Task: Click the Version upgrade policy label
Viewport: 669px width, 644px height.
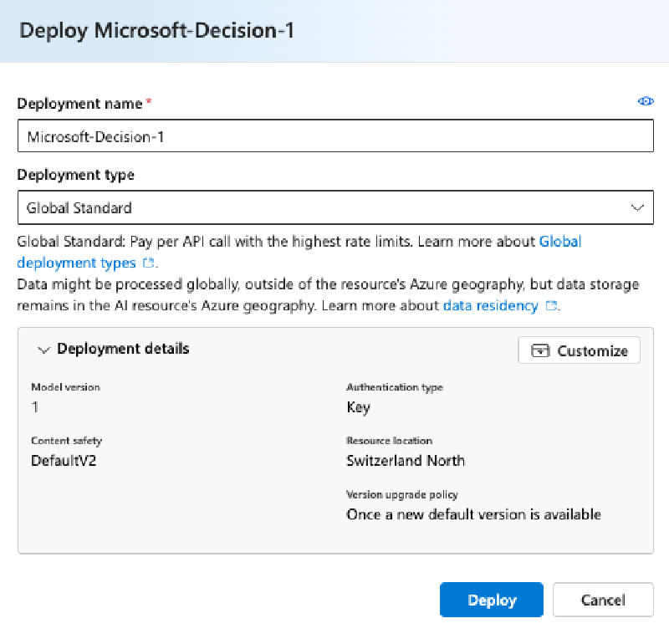Action: pos(402,494)
